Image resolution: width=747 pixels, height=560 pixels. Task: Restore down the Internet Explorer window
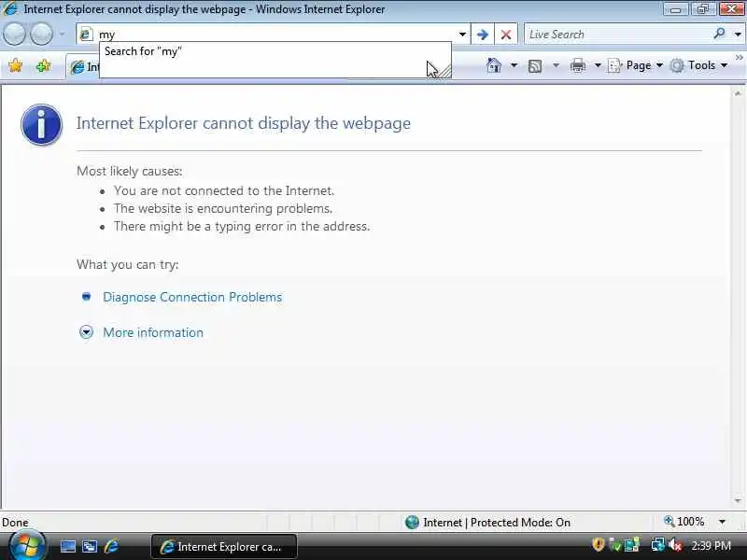(x=702, y=8)
